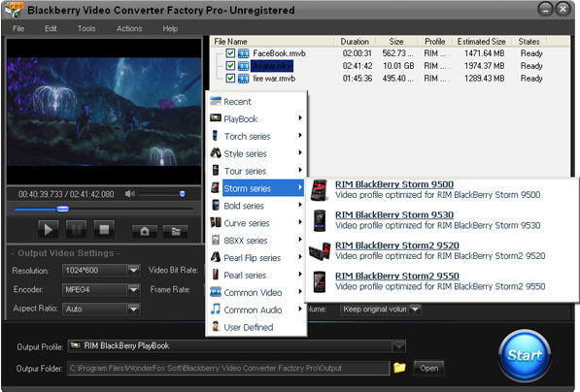Click the Common Video film icon
The width and height of the screenshot is (580, 392).
tap(216, 292)
